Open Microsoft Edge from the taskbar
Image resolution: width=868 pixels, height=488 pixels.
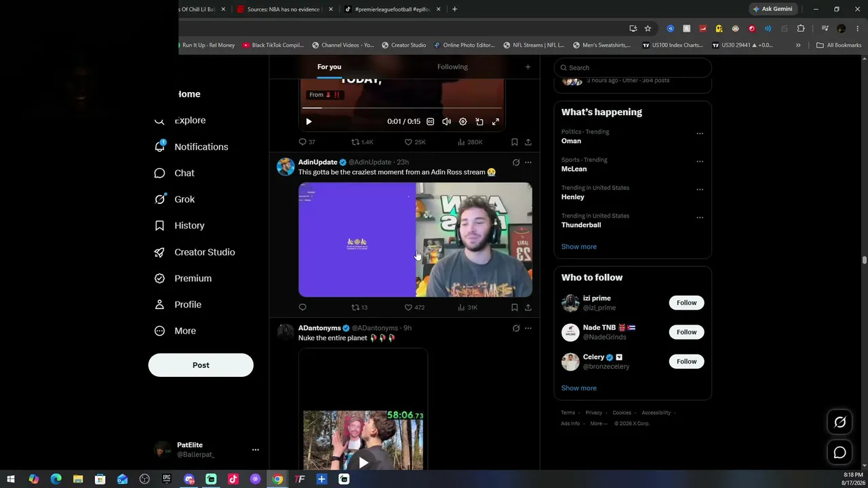(56, 479)
